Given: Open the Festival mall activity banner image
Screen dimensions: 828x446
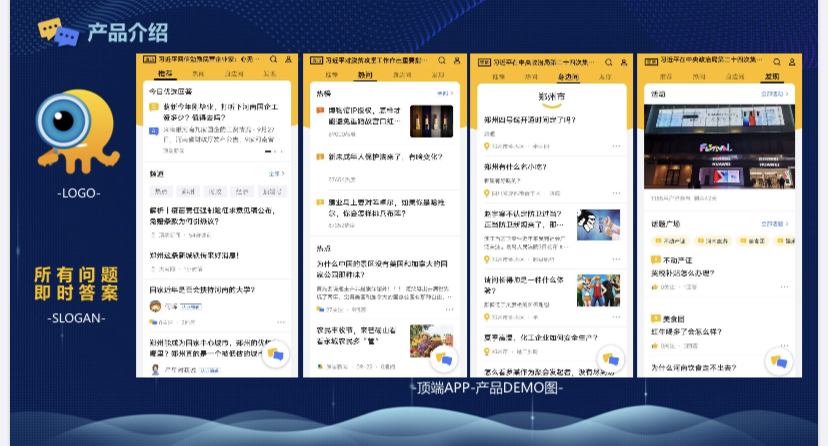Looking at the screenshot, I should click(x=719, y=147).
